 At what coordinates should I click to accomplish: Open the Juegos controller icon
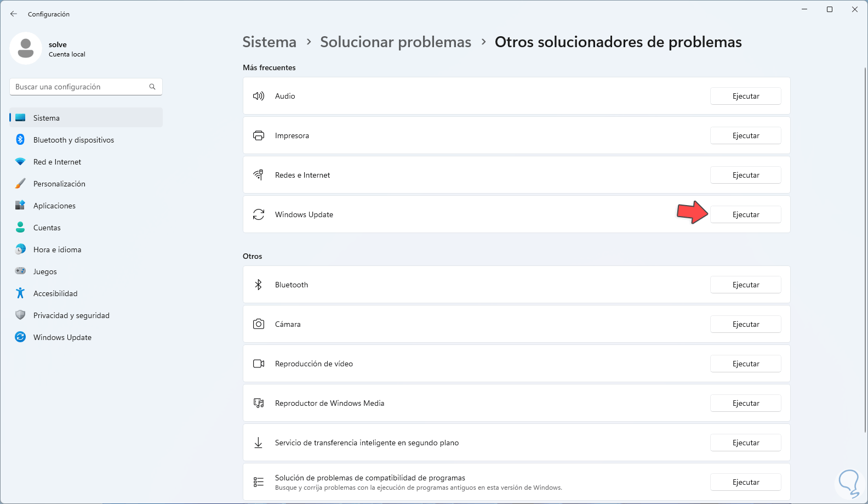pyautogui.click(x=20, y=271)
